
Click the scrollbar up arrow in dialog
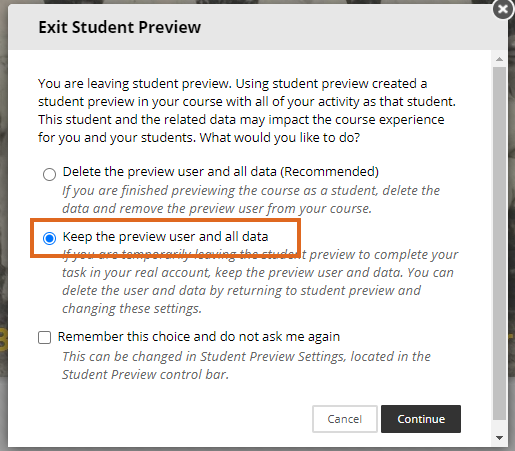pyautogui.click(x=499, y=59)
